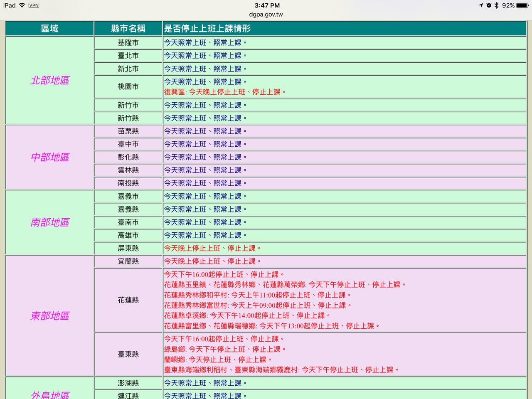Select the 東部地區 region cell

click(50, 316)
